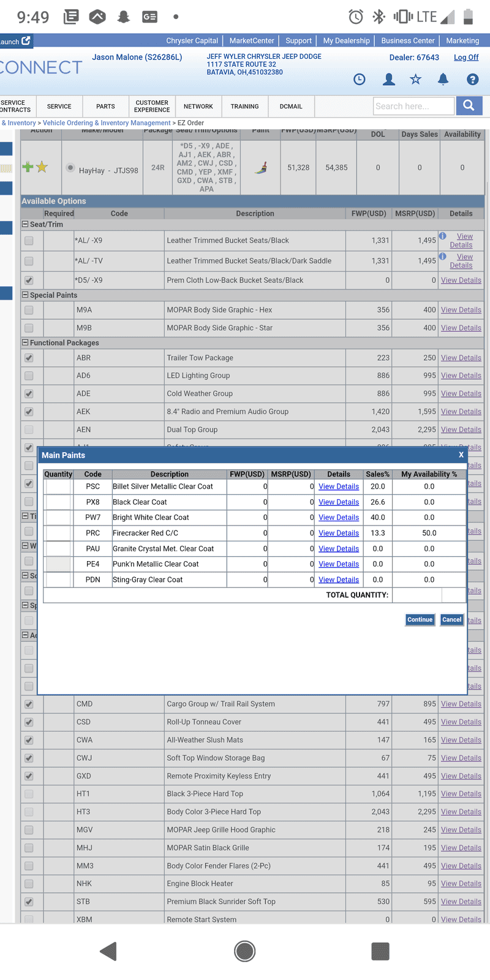Check the HT1 Black Hard Top checkbox
Image resolution: width=490 pixels, height=980 pixels.
(29, 794)
